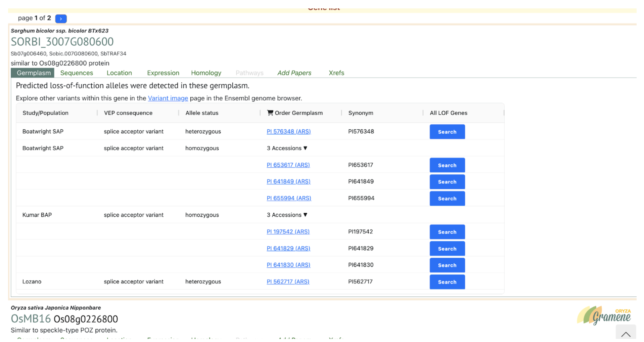This screenshot has height=342, width=644.
Task: Open PI 562717 (ARS) link
Action: pyautogui.click(x=288, y=282)
